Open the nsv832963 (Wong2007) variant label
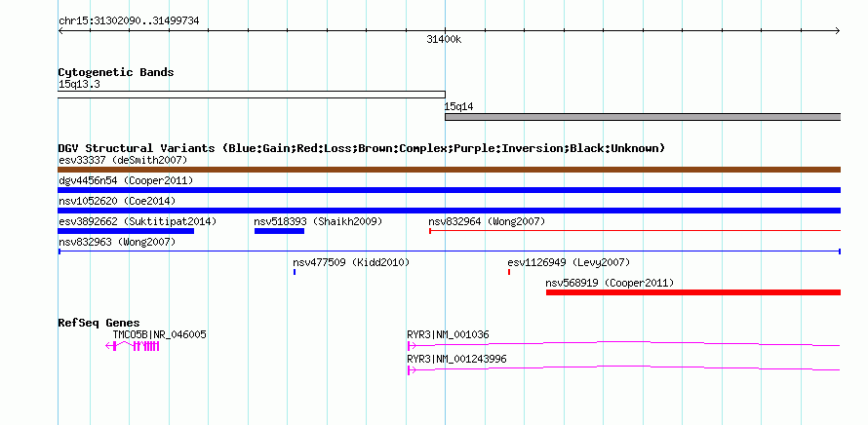 coord(117,243)
